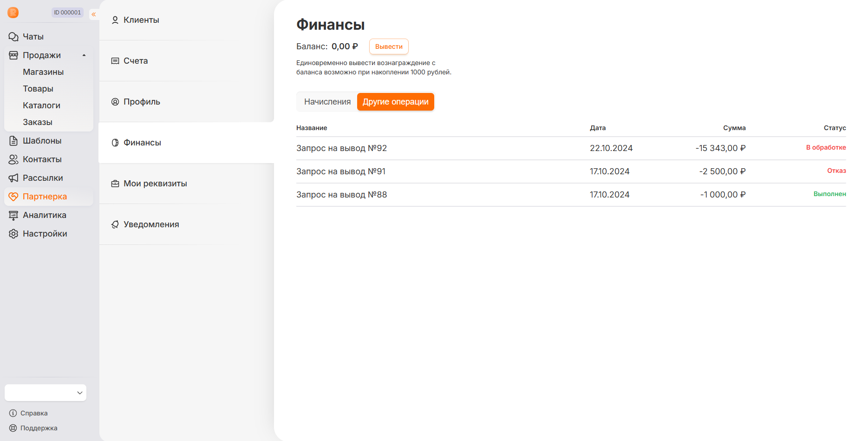
Task: Click the Дата column header
Action: [x=598, y=128]
